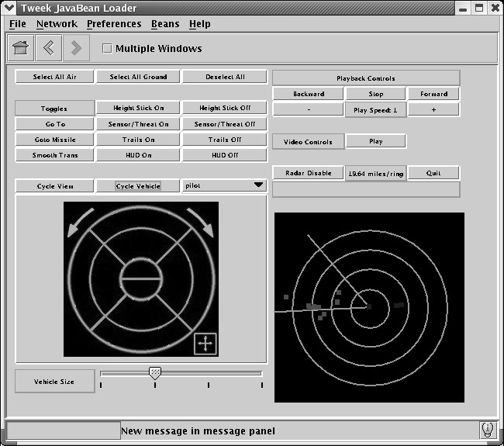The image size is (504, 446).
Task: Turn Height Stick Off
Action: click(x=225, y=108)
